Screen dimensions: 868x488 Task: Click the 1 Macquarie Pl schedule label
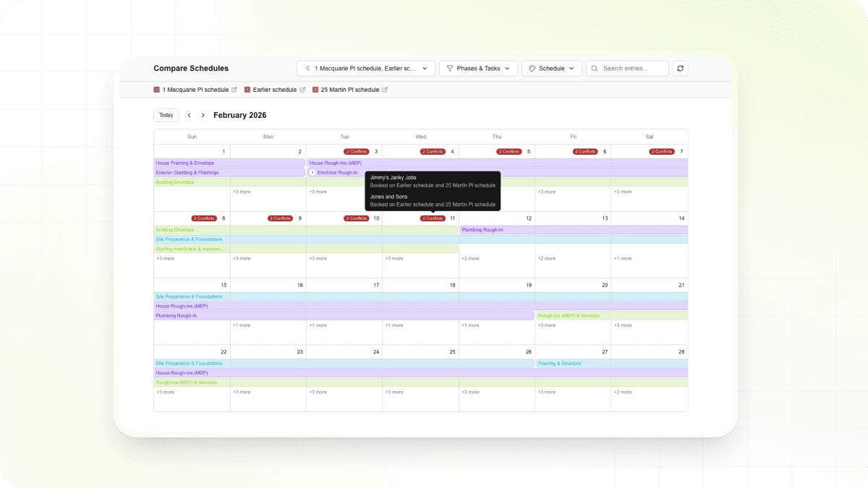point(195,90)
